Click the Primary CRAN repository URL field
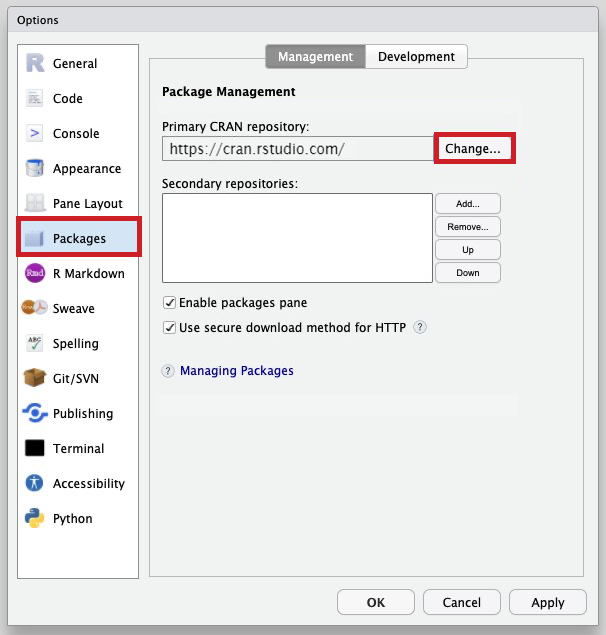 (x=296, y=149)
